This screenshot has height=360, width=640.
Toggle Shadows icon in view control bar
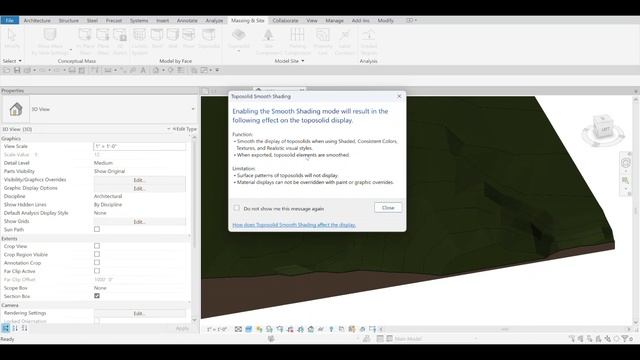pos(269,329)
